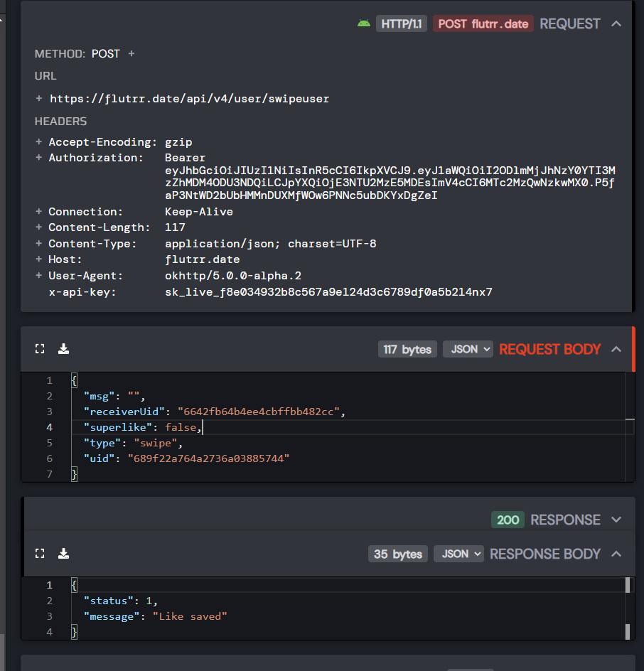Click the "swipe" type value
The width and height of the screenshot is (644, 671).
[156, 443]
